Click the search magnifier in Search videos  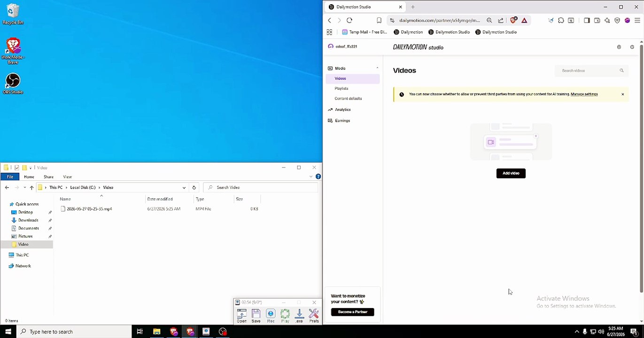621,70
